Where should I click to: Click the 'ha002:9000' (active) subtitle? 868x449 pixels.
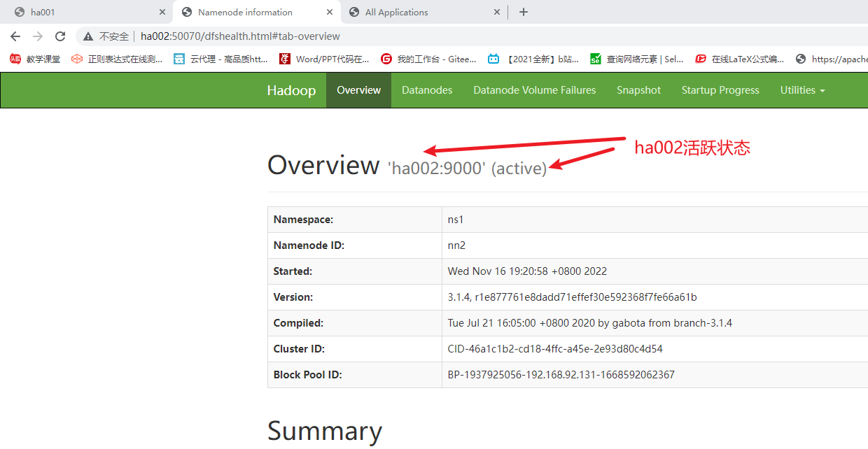pyautogui.click(x=467, y=169)
